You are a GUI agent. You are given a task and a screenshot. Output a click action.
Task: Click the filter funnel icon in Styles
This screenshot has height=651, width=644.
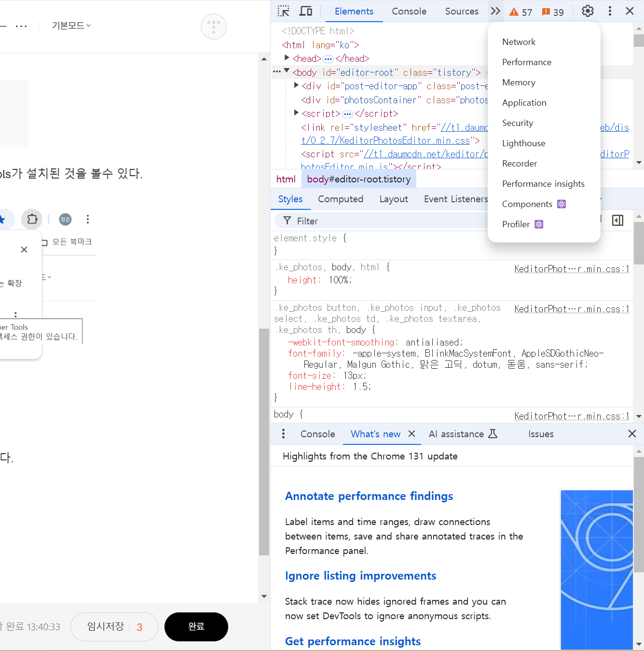pyautogui.click(x=287, y=221)
